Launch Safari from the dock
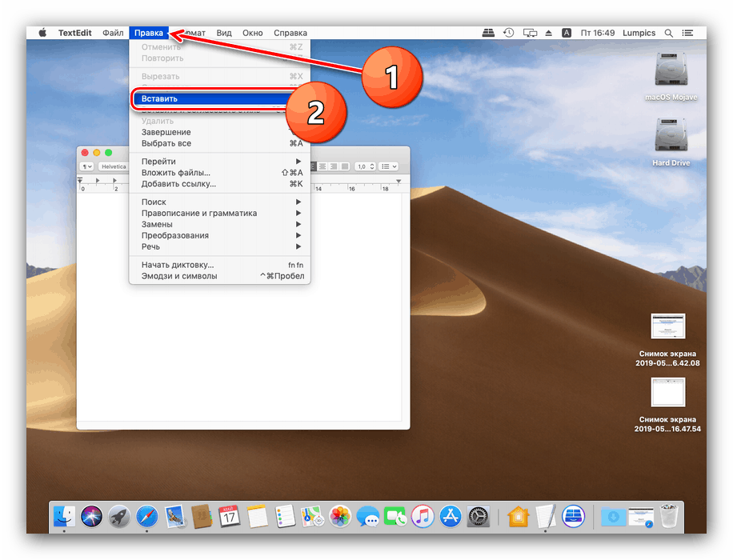 (146, 517)
